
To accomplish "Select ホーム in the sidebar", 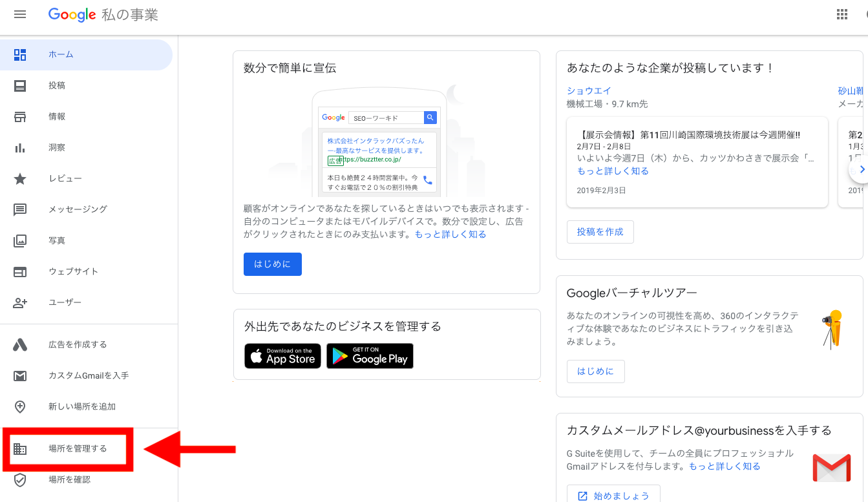I will (87, 55).
